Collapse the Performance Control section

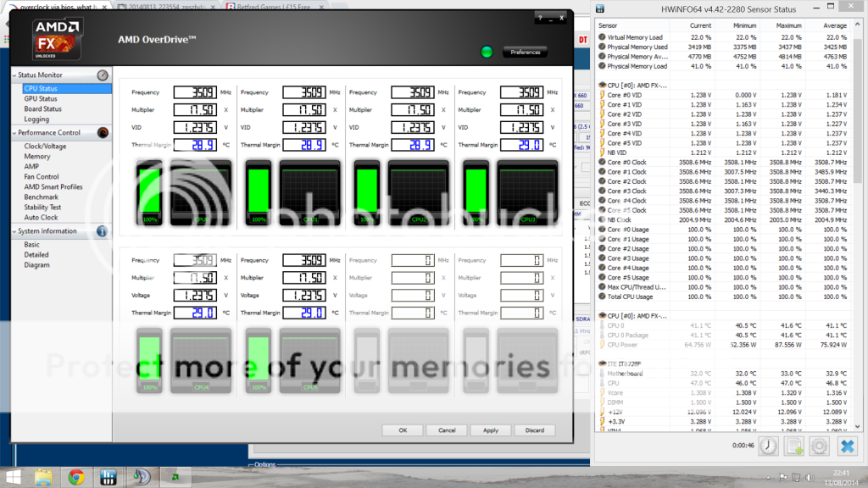[14, 133]
